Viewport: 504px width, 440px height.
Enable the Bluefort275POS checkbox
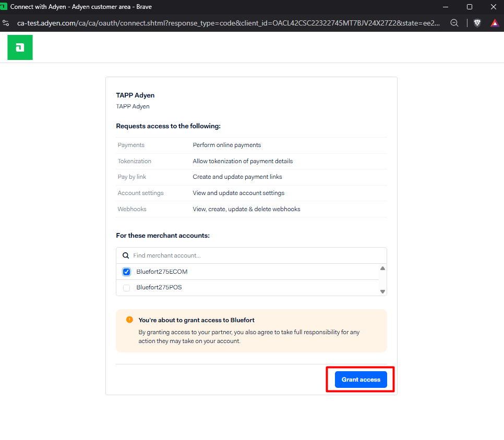[126, 288]
